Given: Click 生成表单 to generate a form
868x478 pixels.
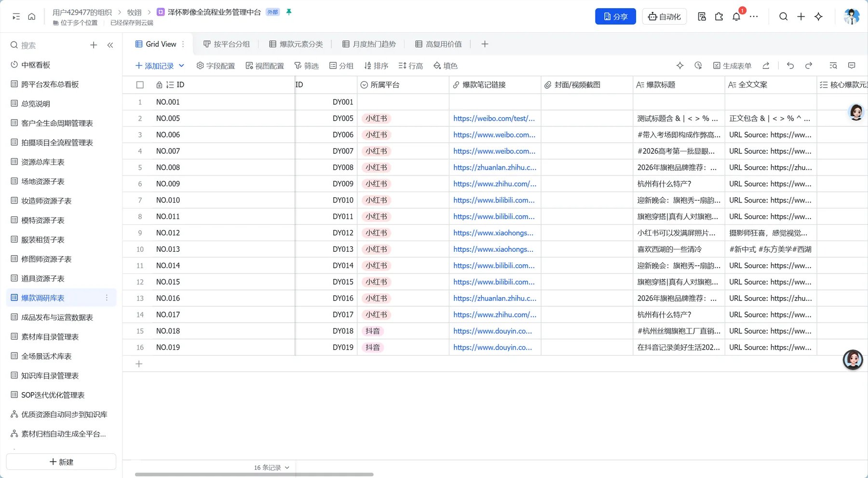Looking at the screenshot, I should [x=732, y=66].
